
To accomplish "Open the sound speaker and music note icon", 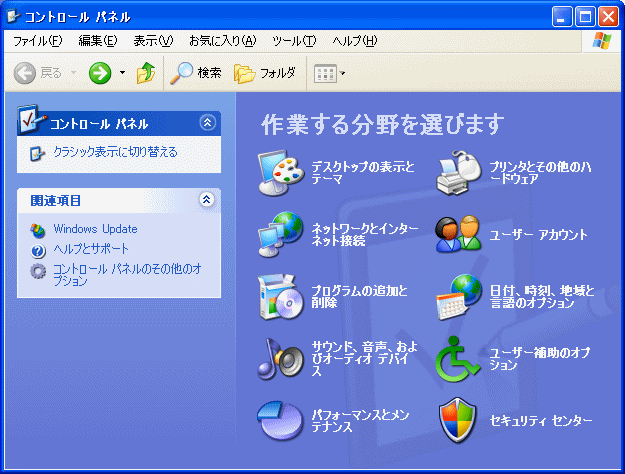I will coord(280,359).
